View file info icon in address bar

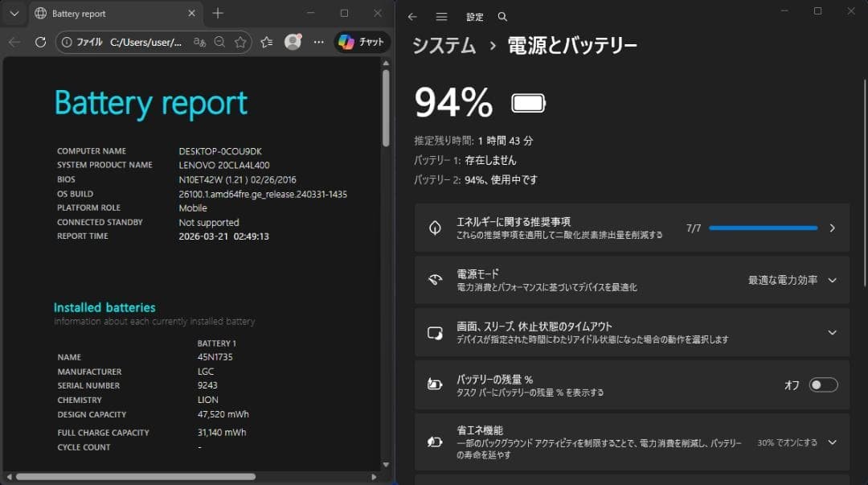[67, 42]
